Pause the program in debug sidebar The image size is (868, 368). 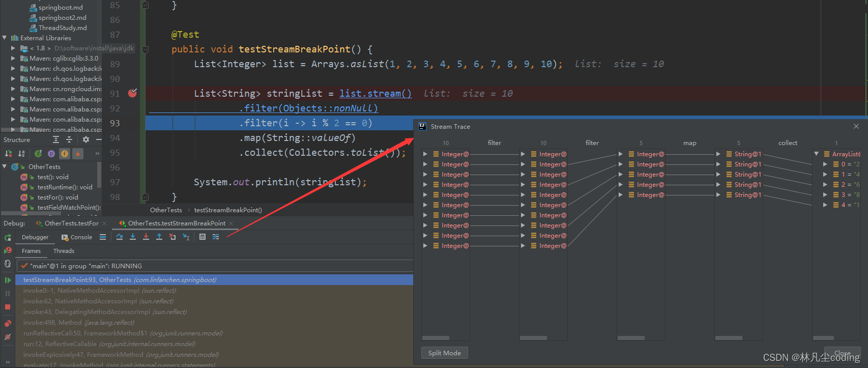[x=8, y=293]
